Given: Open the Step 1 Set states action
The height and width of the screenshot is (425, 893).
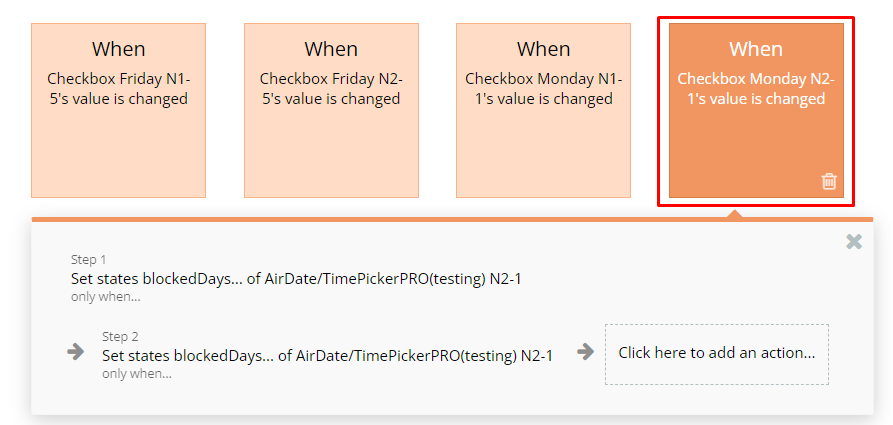Looking at the screenshot, I should (296, 279).
